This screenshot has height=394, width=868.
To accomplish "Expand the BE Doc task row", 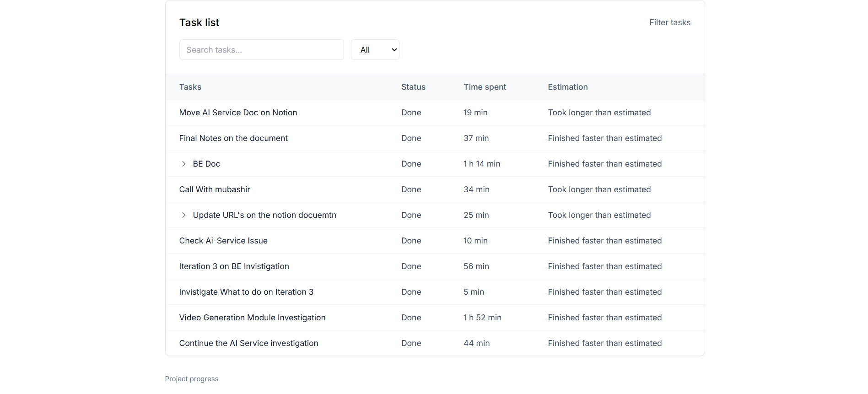I will click(183, 164).
